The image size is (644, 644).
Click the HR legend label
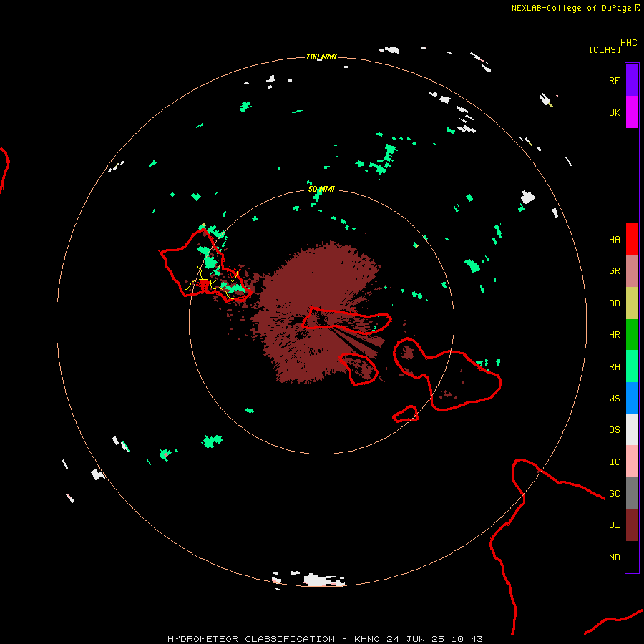[x=614, y=335]
